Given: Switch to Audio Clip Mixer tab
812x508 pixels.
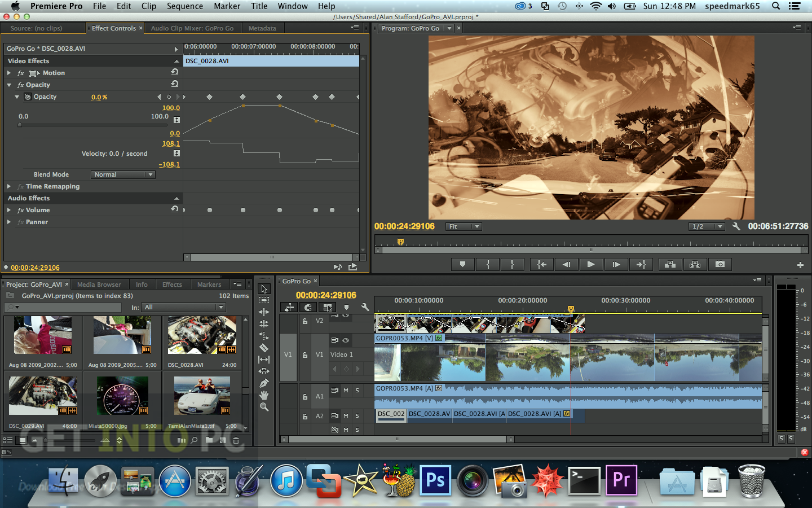Looking at the screenshot, I should click(x=192, y=28).
